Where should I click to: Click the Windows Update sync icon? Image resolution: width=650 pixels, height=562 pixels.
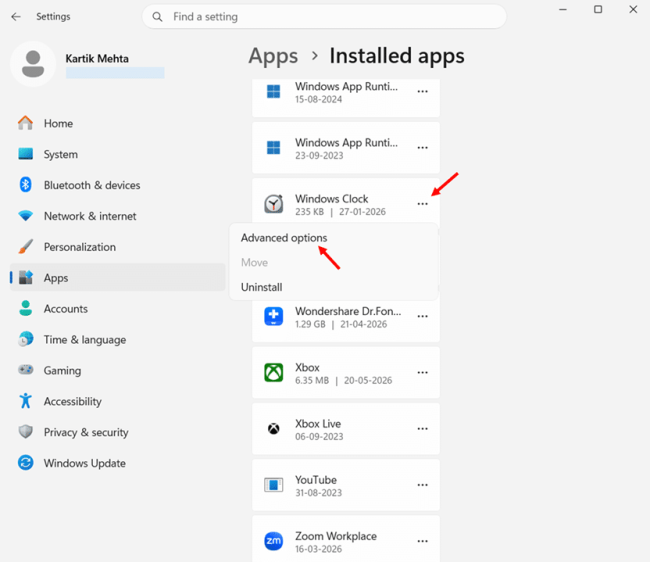25,463
